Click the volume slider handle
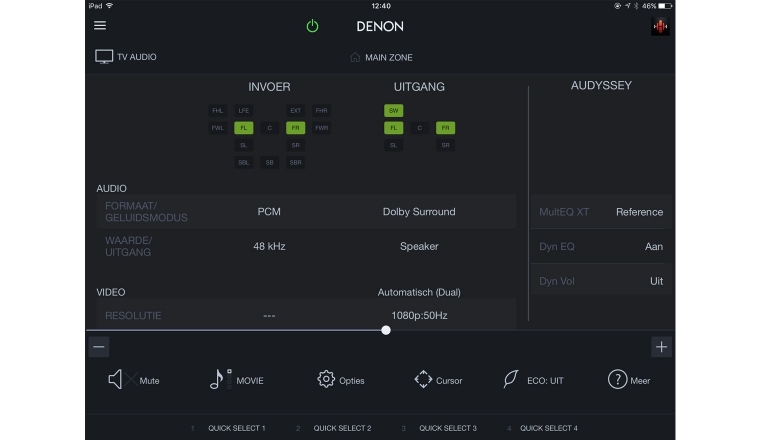 pos(386,330)
